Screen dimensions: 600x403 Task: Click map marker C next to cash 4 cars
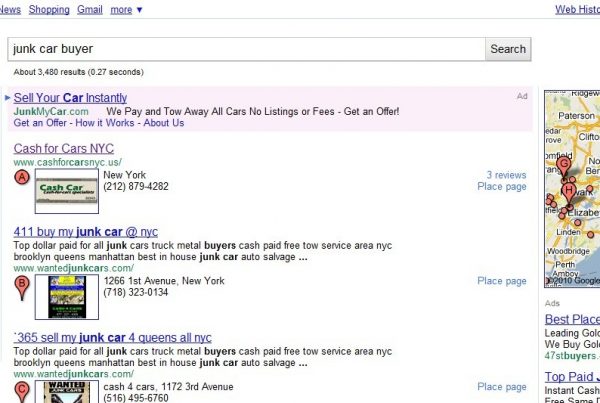click(x=22, y=392)
